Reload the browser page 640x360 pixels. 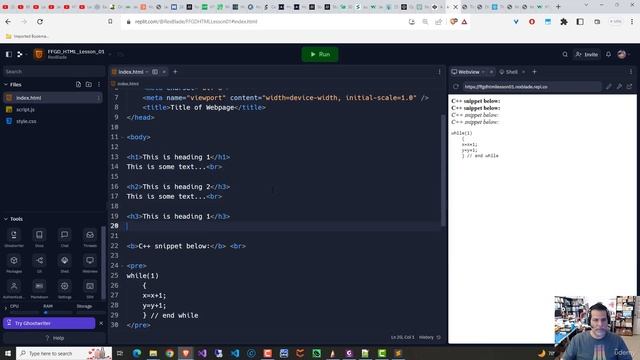point(40,22)
